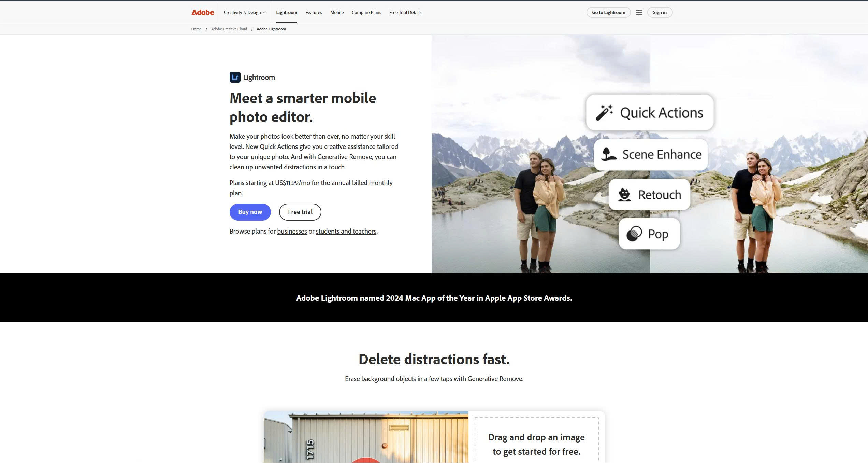Screen dimensions: 868x463
Task: Click the Lightroom Lr product icon
Action: tap(235, 77)
